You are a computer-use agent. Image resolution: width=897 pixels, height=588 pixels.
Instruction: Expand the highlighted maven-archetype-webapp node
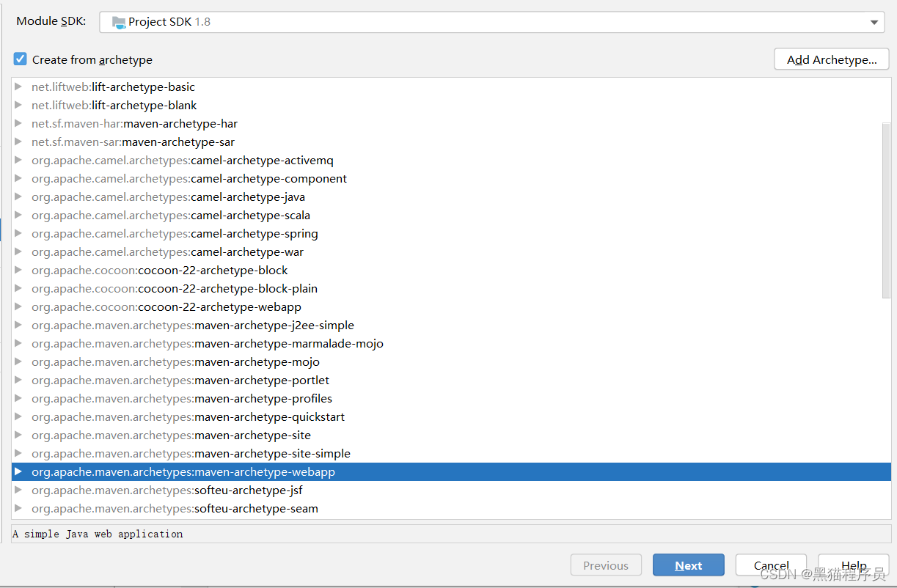click(x=18, y=471)
